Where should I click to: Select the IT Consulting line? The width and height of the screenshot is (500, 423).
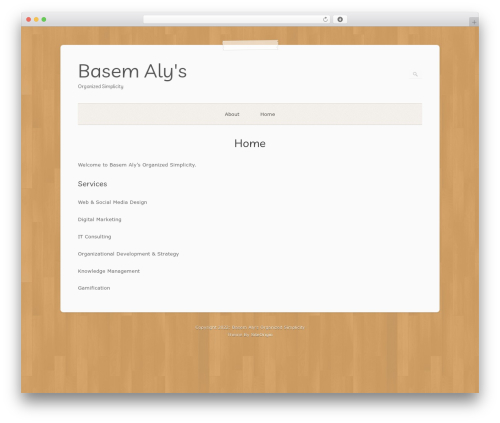pyautogui.click(x=94, y=237)
